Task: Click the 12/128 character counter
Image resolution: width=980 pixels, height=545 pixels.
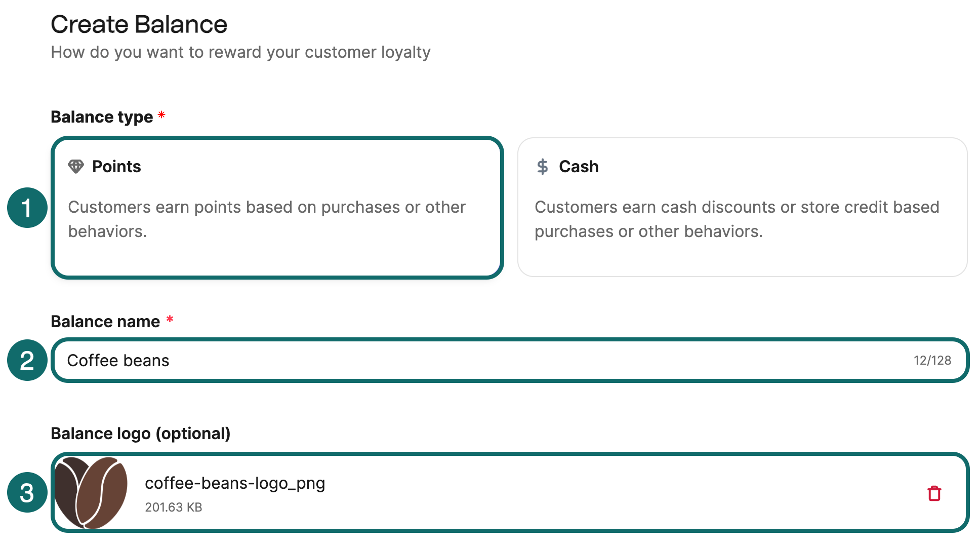Action: point(933,360)
